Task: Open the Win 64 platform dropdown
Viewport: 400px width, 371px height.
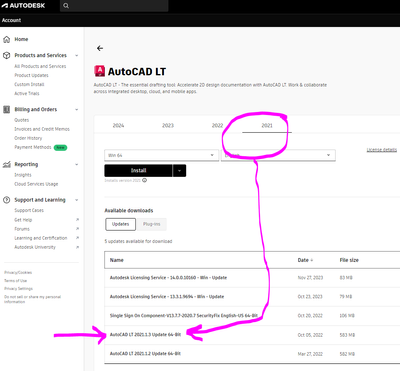Action: pyautogui.click(x=161, y=155)
